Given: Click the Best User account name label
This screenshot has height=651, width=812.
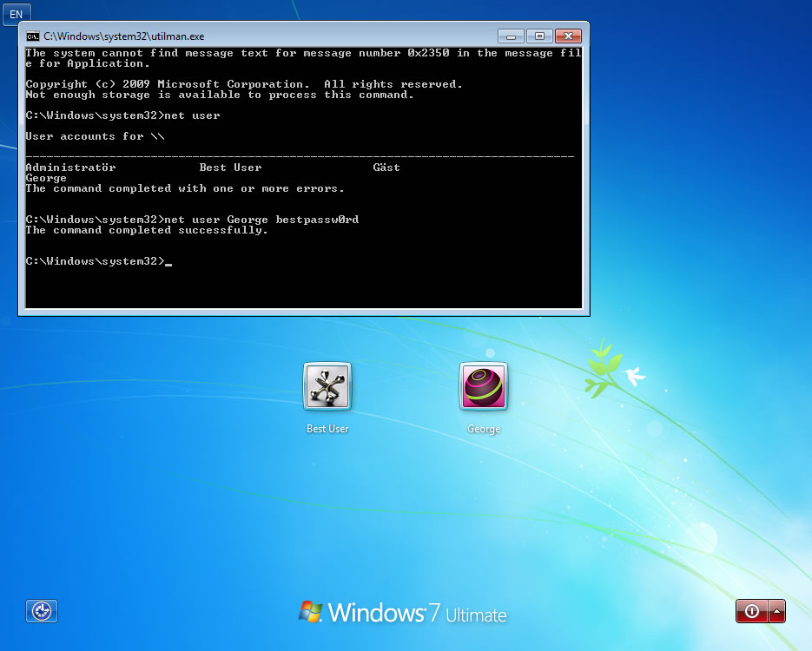Looking at the screenshot, I should click(x=327, y=428).
